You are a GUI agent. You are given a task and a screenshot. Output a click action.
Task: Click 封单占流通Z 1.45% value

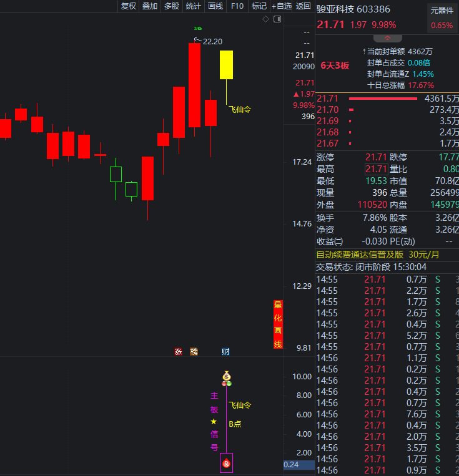point(423,74)
